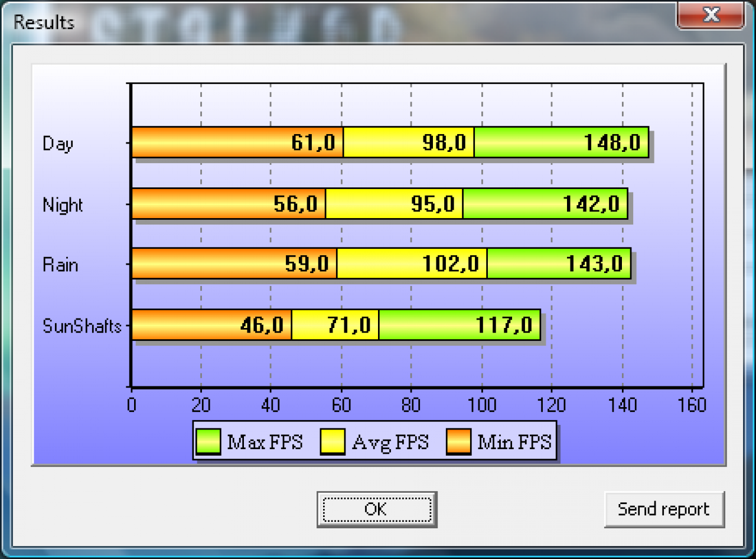This screenshot has width=756, height=559.
Task: Click Day's 61,0 minimum value
Action: 313,142
